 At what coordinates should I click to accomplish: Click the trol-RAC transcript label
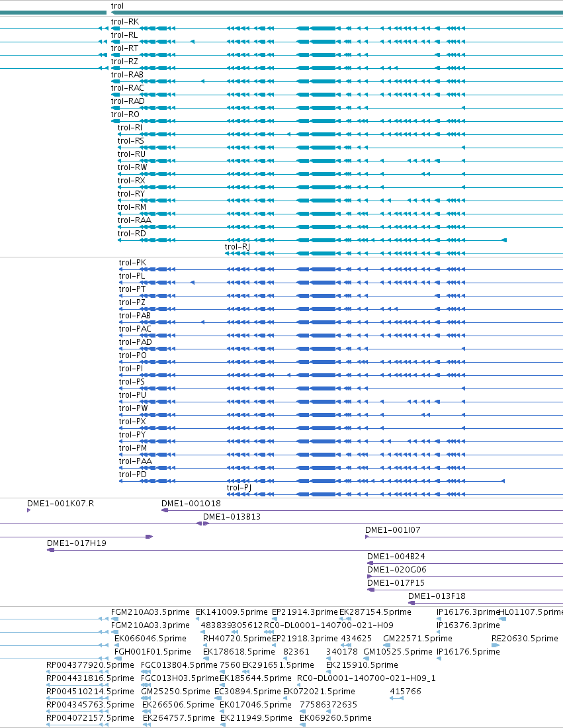click(x=128, y=88)
